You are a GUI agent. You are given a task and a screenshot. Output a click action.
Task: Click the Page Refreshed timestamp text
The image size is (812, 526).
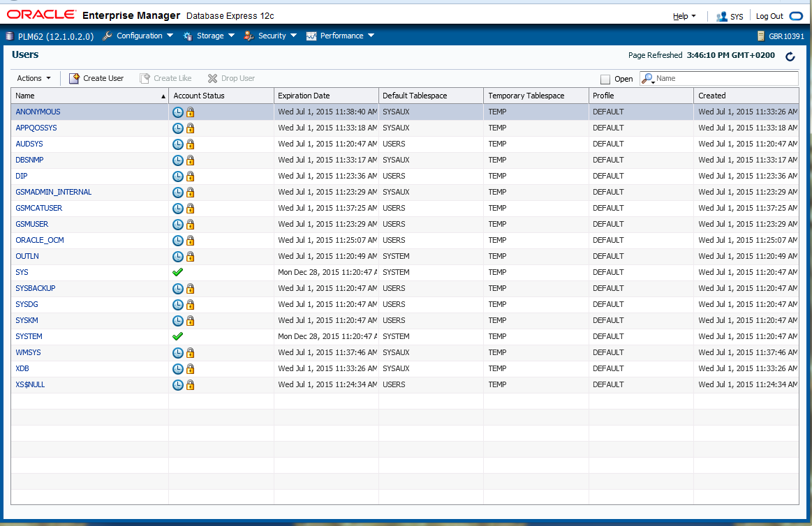click(702, 55)
